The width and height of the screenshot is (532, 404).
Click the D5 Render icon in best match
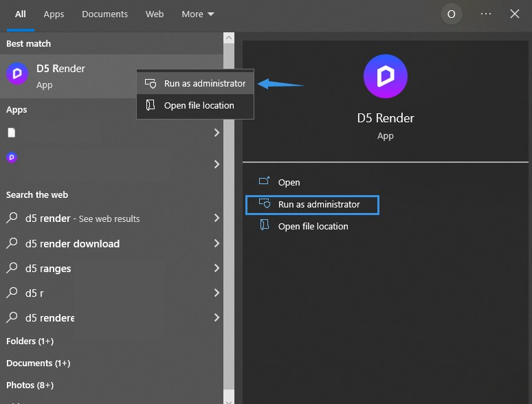click(17, 74)
